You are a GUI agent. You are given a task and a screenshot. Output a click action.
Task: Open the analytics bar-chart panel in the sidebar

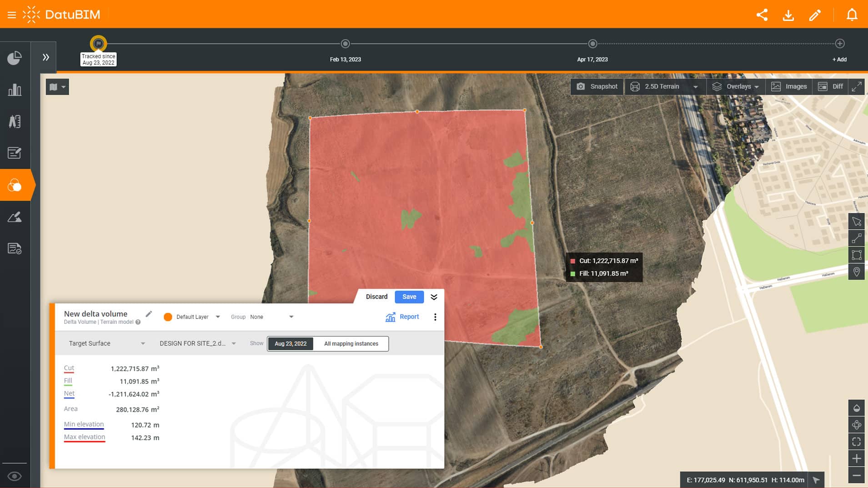(x=15, y=90)
